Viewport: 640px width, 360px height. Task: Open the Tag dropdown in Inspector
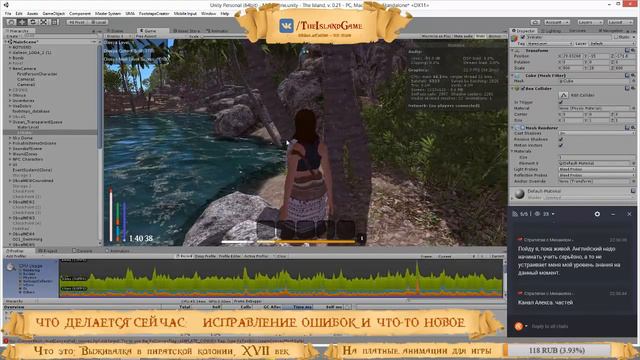point(550,43)
